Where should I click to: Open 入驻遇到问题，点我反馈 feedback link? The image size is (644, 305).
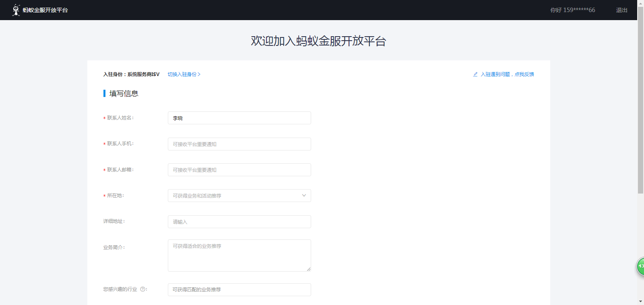(507, 74)
